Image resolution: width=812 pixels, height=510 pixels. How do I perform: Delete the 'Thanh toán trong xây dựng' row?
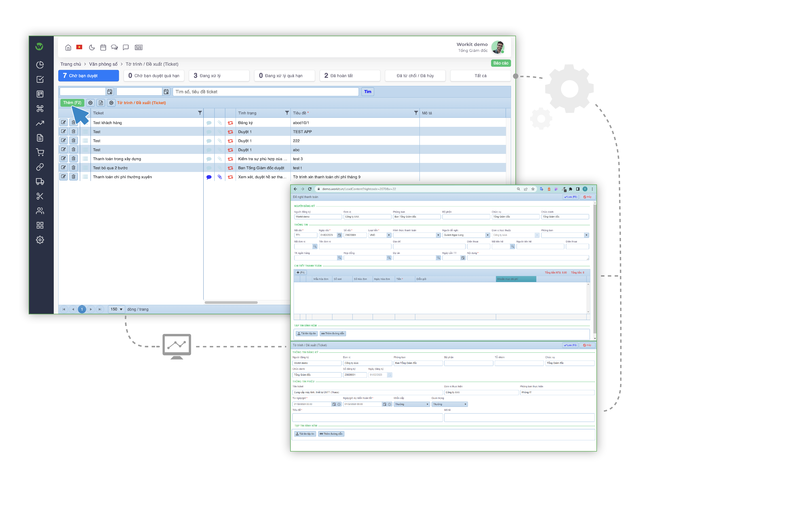coord(73,159)
